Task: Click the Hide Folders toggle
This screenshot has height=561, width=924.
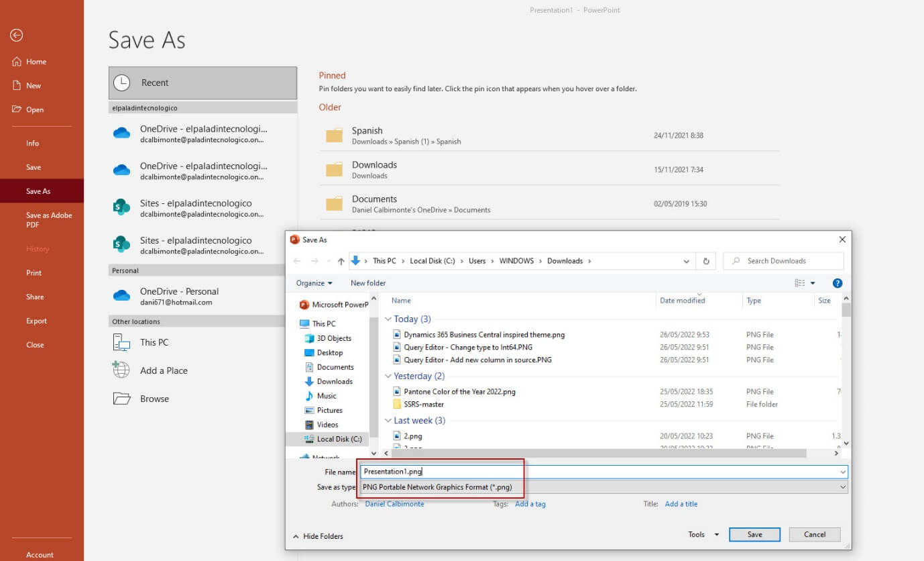Action: (318, 536)
